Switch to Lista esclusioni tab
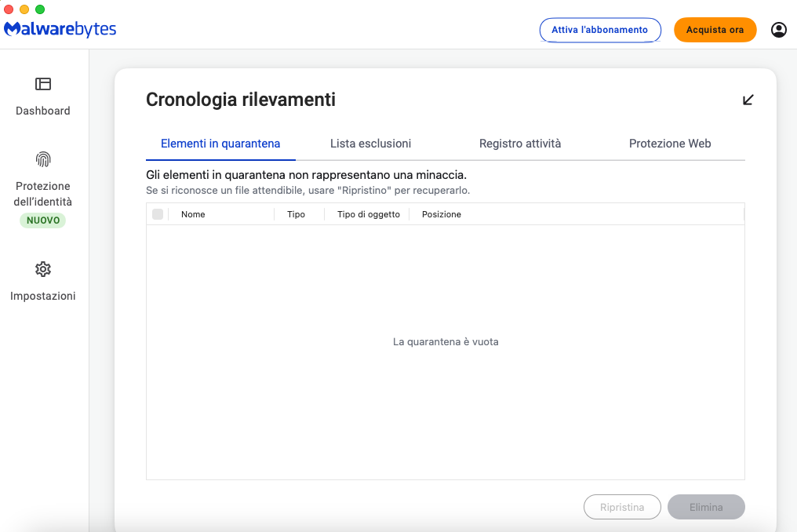The height and width of the screenshot is (532, 797). click(x=370, y=144)
